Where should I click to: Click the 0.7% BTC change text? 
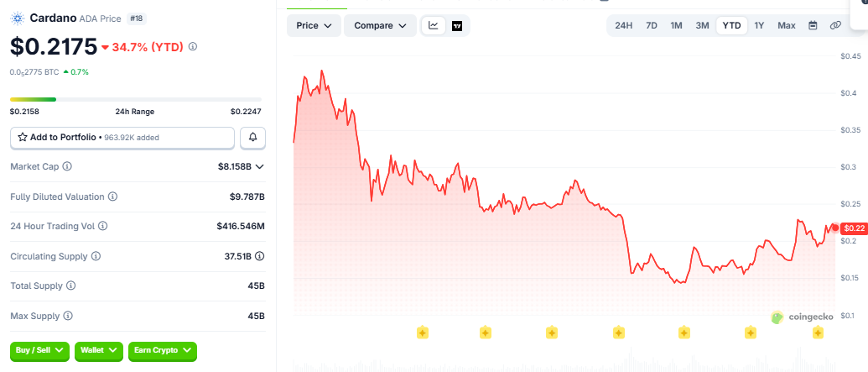79,71
